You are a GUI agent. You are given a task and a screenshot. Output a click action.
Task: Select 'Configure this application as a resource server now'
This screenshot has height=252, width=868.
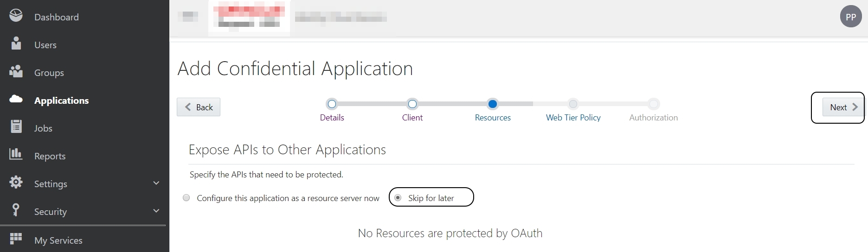186,198
